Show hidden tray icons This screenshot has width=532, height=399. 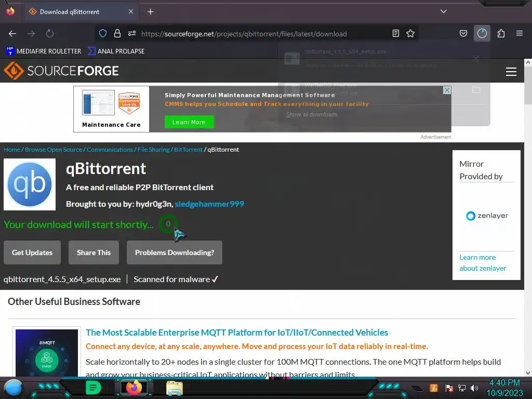(418, 388)
